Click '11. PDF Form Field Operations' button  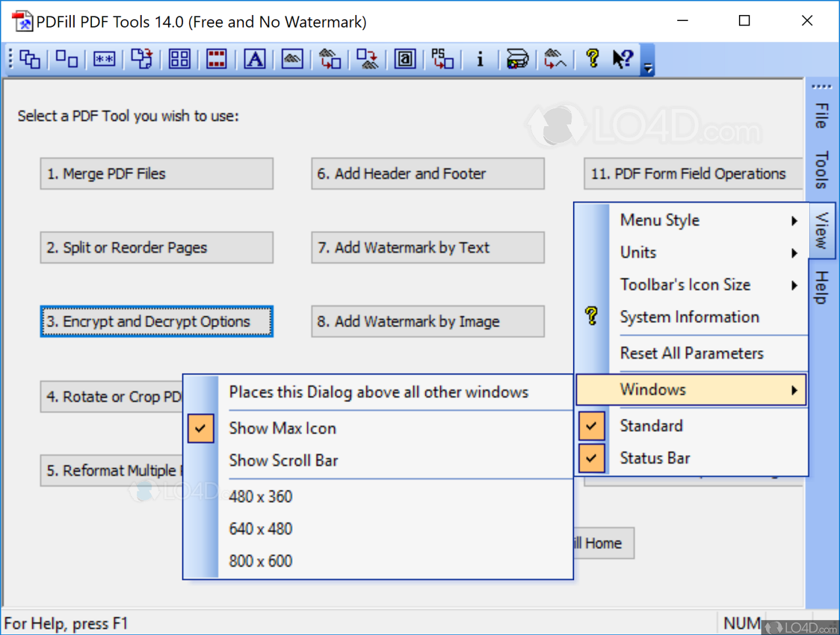click(x=693, y=173)
